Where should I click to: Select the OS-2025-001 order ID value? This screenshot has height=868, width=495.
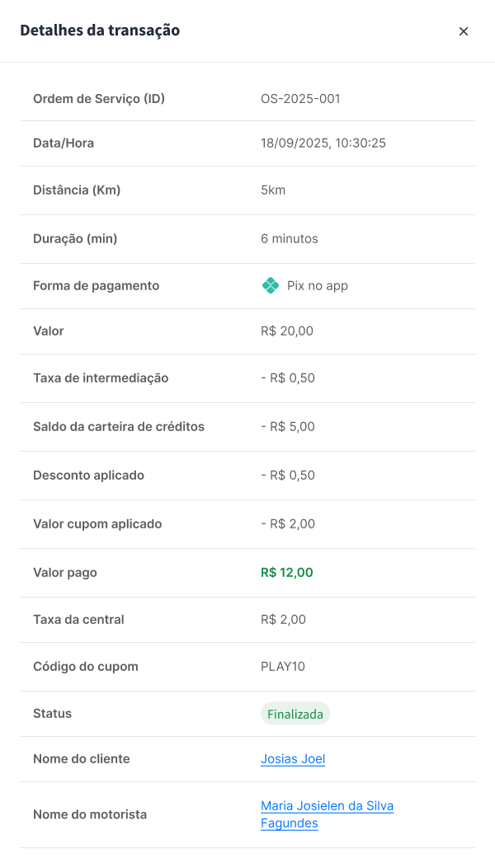point(300,99)
